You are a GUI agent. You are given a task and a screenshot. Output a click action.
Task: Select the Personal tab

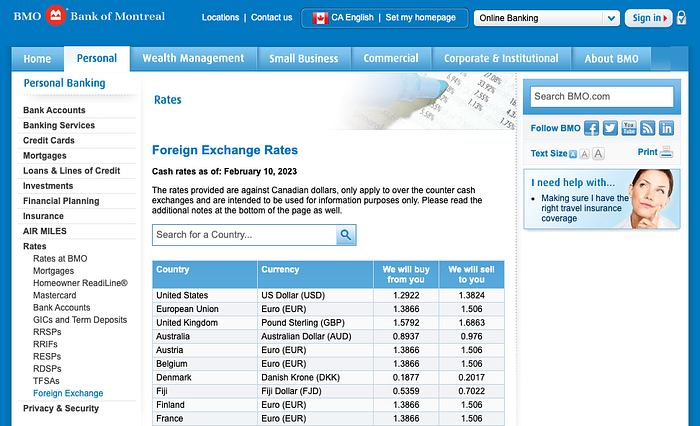coord(97,58)
